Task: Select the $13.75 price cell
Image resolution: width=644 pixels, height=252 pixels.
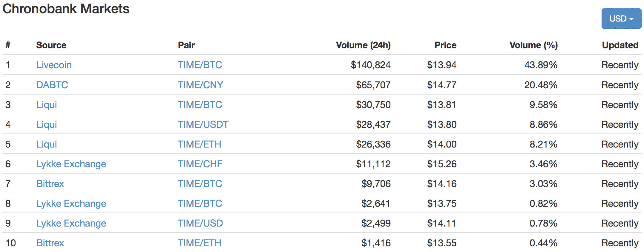Action: (x=441, y=204)
